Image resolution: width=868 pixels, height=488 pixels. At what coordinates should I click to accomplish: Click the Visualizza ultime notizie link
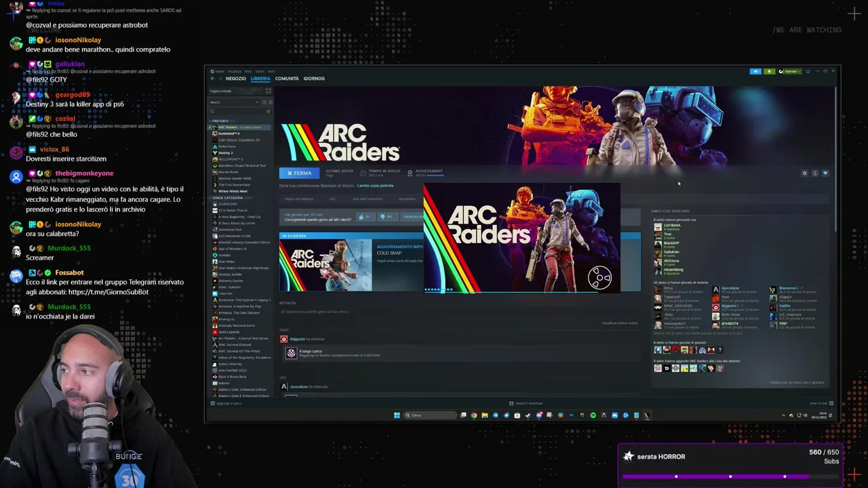pos(620,323)
